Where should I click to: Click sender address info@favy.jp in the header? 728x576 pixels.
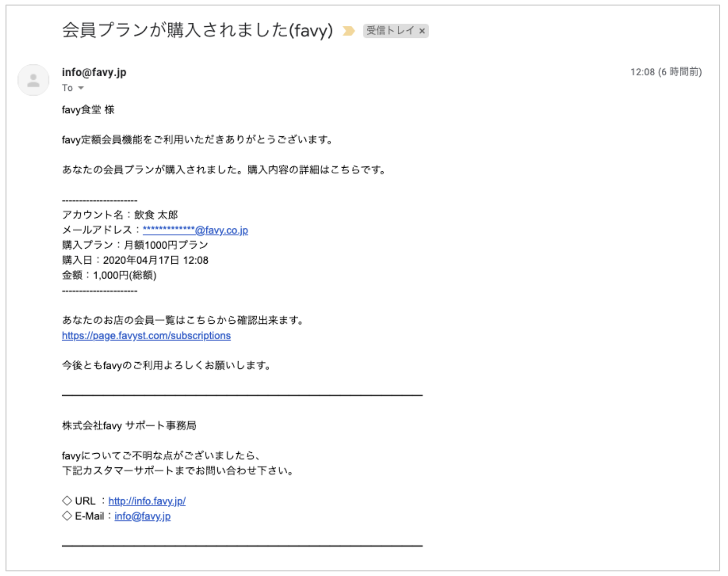pyautogui.click(x=94, y=72)
